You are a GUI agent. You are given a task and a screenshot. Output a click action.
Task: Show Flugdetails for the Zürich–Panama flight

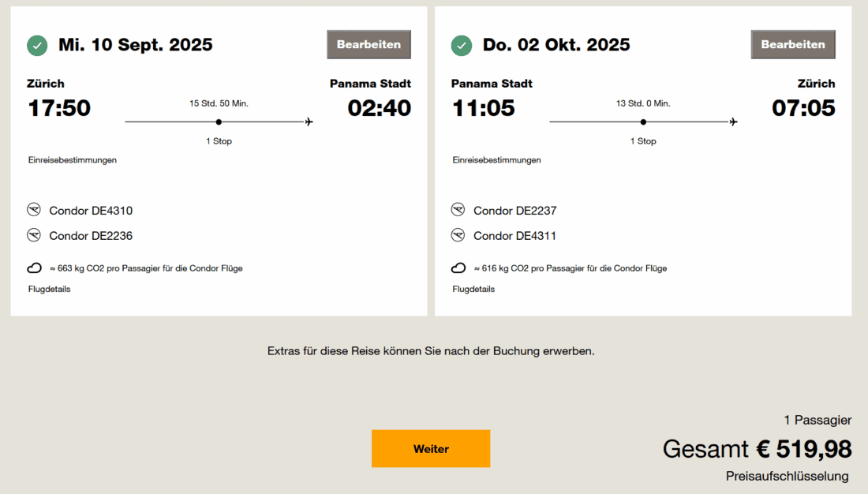click(50, 289)
